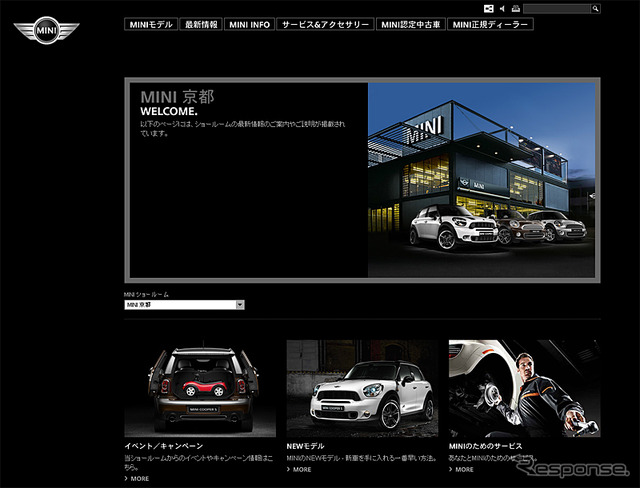Click the WELCOME. heading text
The height and width of the screenshot is (488, 640).
pos(169,111)
